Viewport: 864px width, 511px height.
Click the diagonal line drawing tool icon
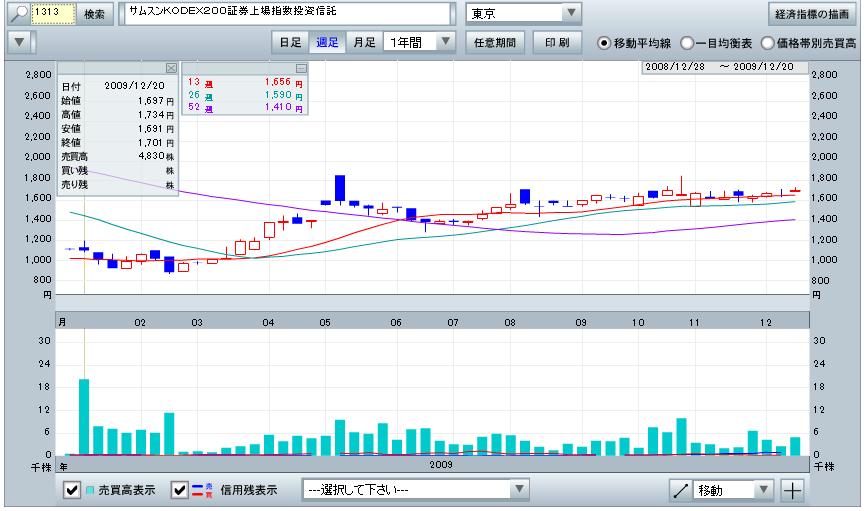point(681,490)
